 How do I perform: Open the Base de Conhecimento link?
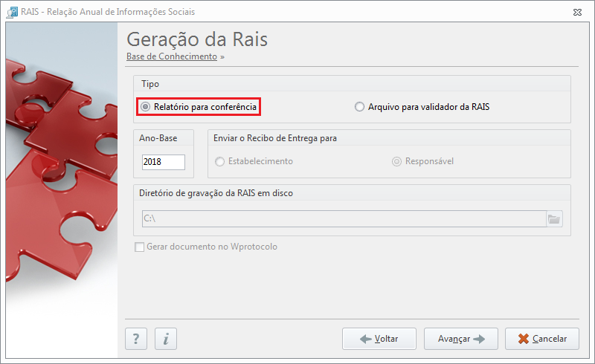click(x=172, y=56)
